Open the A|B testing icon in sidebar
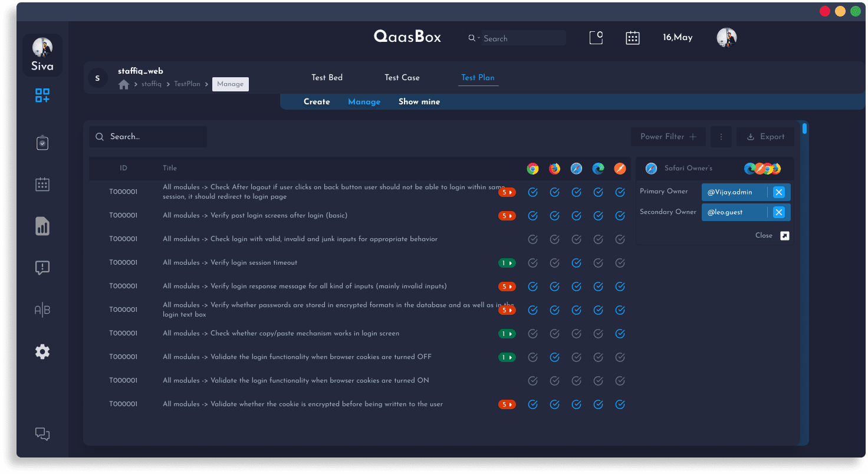 pos(42,310)
